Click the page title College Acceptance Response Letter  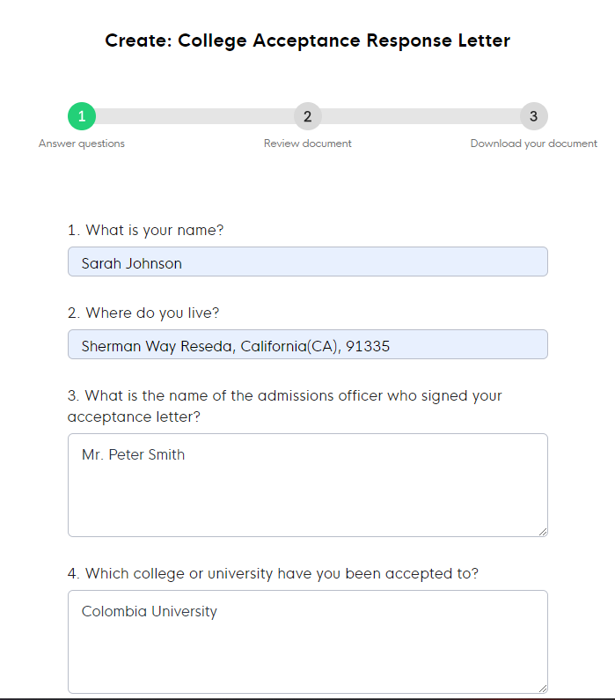point(308,41)
